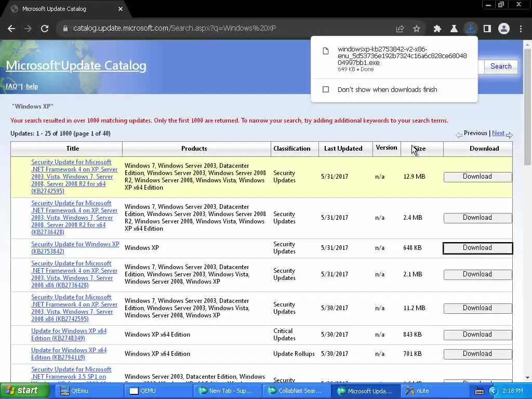Go to Next results page link

(x=498, y=133)
